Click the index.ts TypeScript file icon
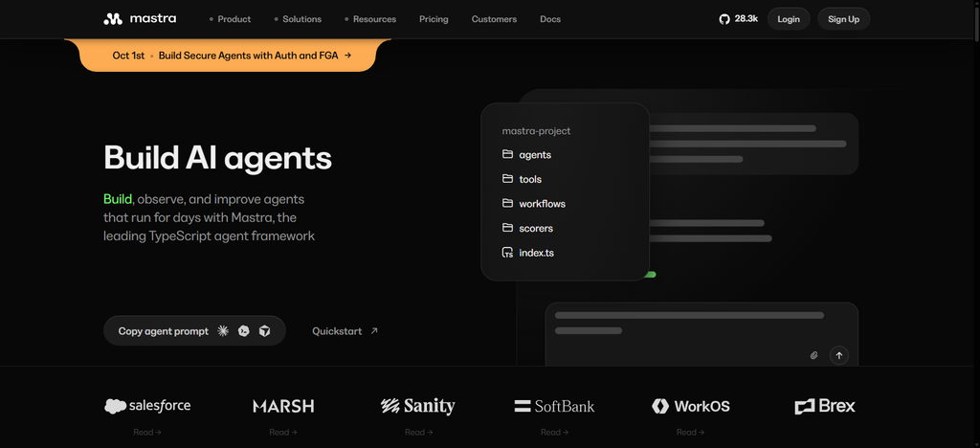 pyautogui.click(x=507, y=253)
